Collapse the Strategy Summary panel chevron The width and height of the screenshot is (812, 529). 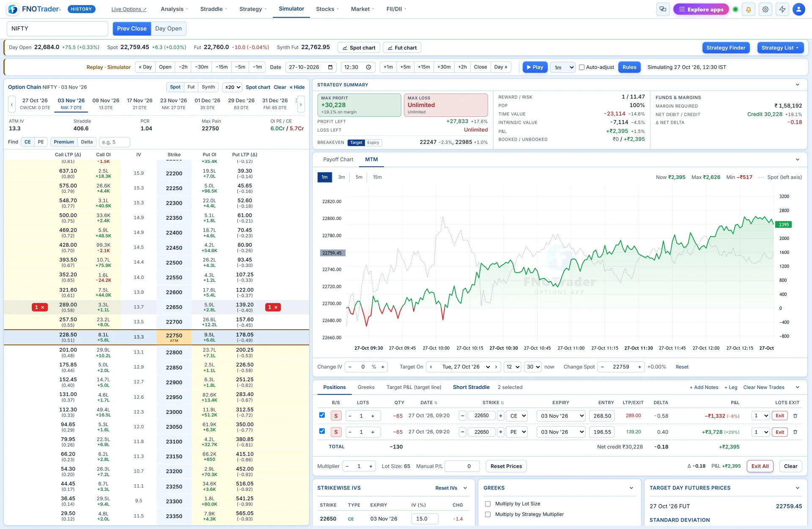coord(798,85)
